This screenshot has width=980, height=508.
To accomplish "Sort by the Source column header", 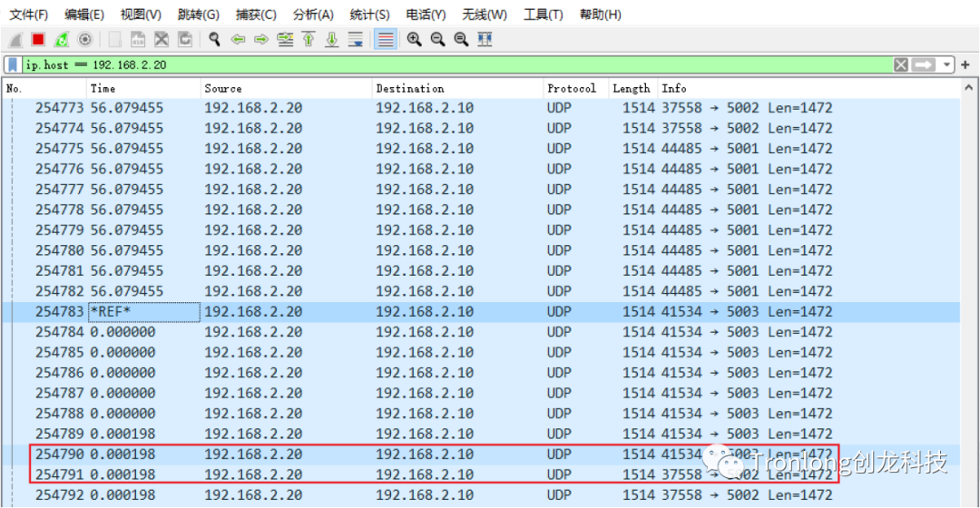I will [286, 89].
